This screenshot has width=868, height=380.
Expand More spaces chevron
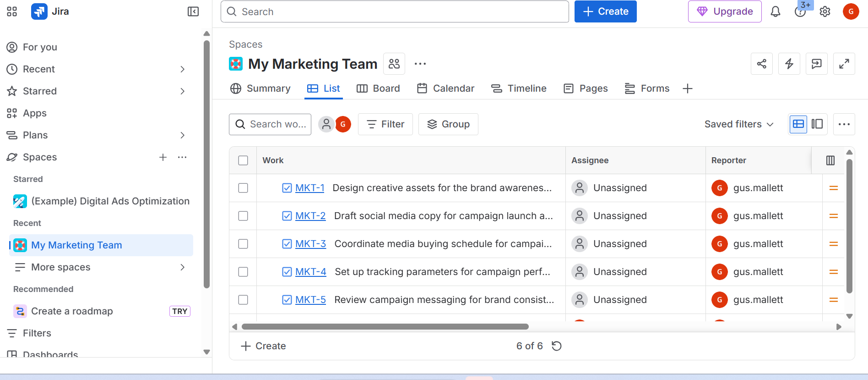tap(182, 267)
